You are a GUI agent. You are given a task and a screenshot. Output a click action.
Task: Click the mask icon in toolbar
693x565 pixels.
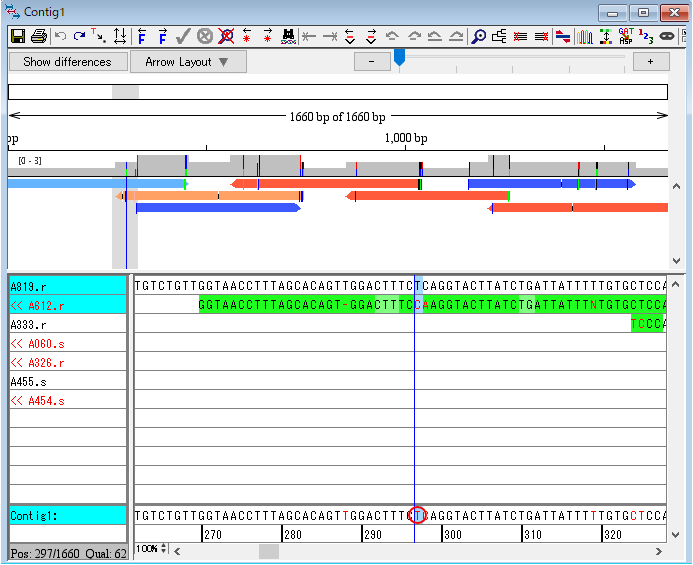tap(666, 36)
